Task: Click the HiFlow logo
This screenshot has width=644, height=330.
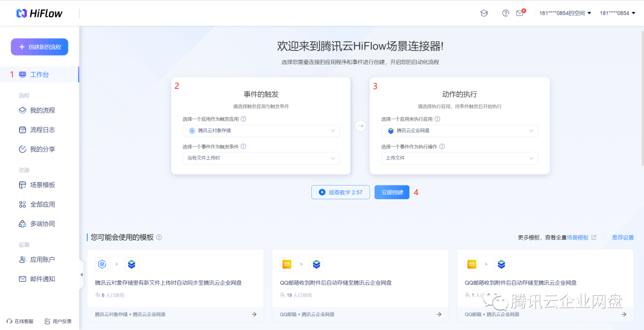Action: 39,13
